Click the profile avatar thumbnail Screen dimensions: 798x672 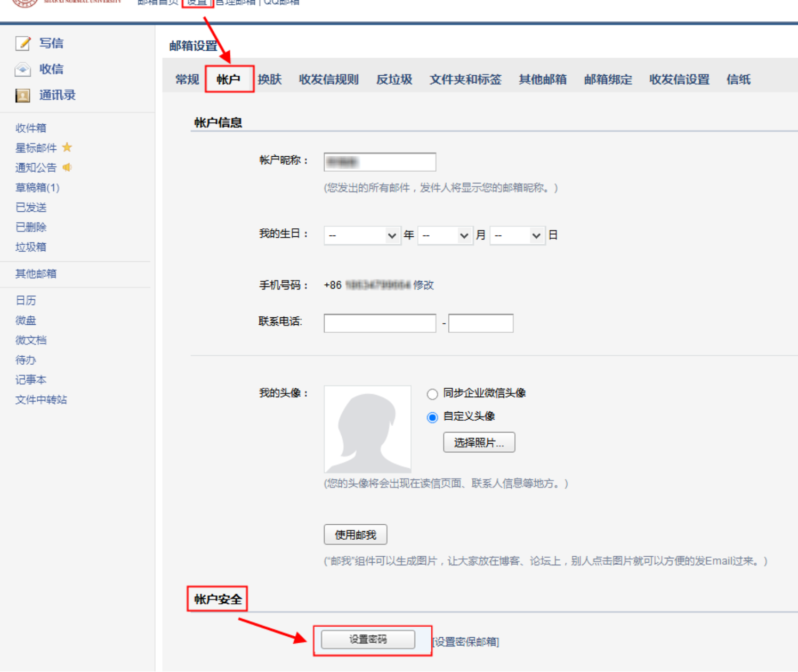[x=367, y=429]
